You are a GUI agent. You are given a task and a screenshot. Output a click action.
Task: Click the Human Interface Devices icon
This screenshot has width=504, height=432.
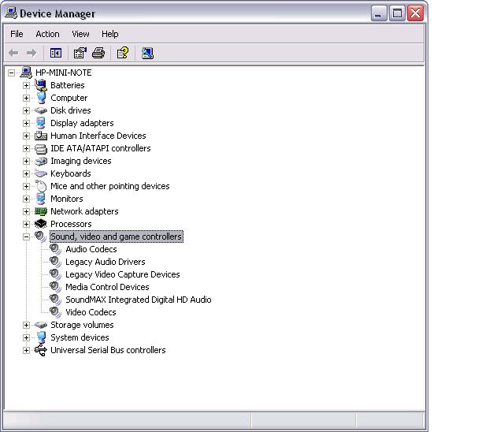point(41,136)
